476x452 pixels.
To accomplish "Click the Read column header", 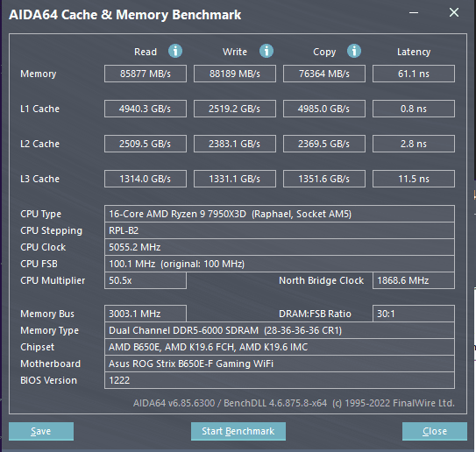I will click(146, 52).
